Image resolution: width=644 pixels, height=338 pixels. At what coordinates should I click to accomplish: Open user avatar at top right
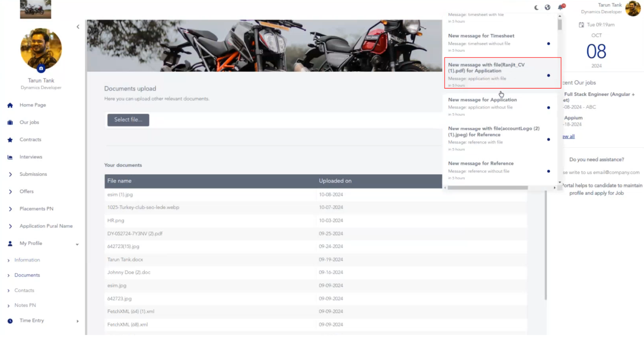tap(633, 8)
